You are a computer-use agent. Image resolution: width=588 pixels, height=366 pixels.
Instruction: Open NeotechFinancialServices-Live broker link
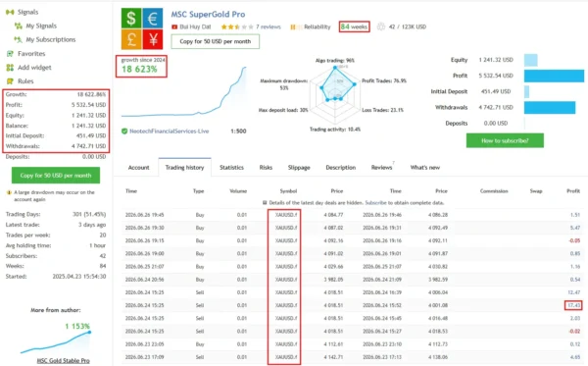[170, 131]
